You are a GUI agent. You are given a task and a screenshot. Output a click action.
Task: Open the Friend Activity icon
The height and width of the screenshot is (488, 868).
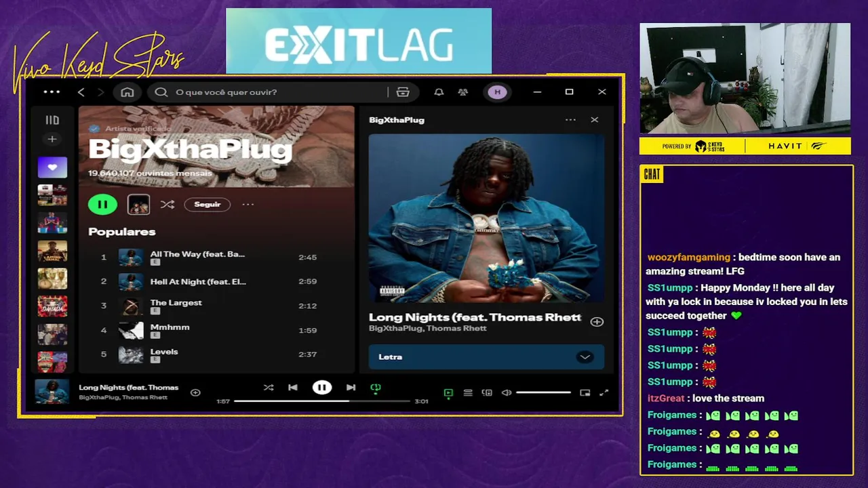pyautogui.click(x=463, y=92)
